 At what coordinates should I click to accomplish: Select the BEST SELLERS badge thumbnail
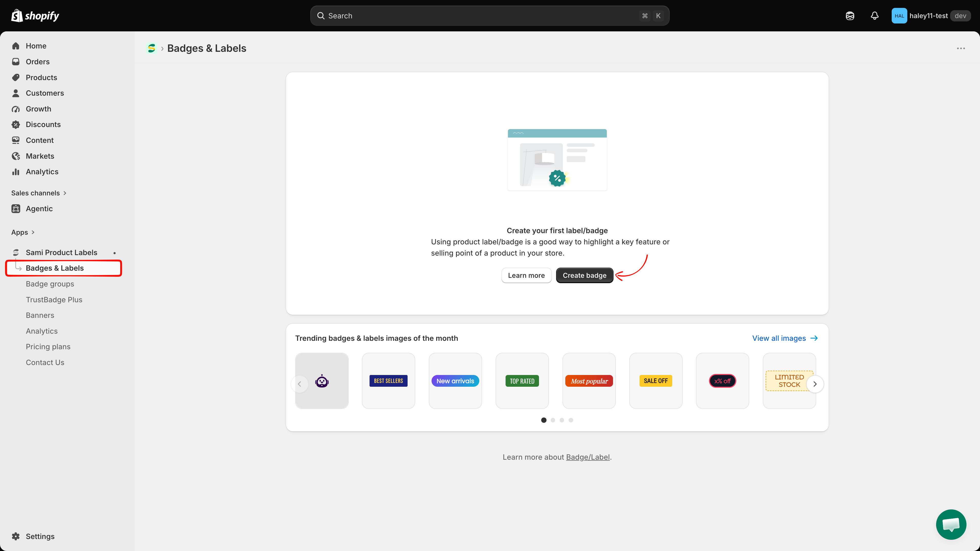[388, 381]
